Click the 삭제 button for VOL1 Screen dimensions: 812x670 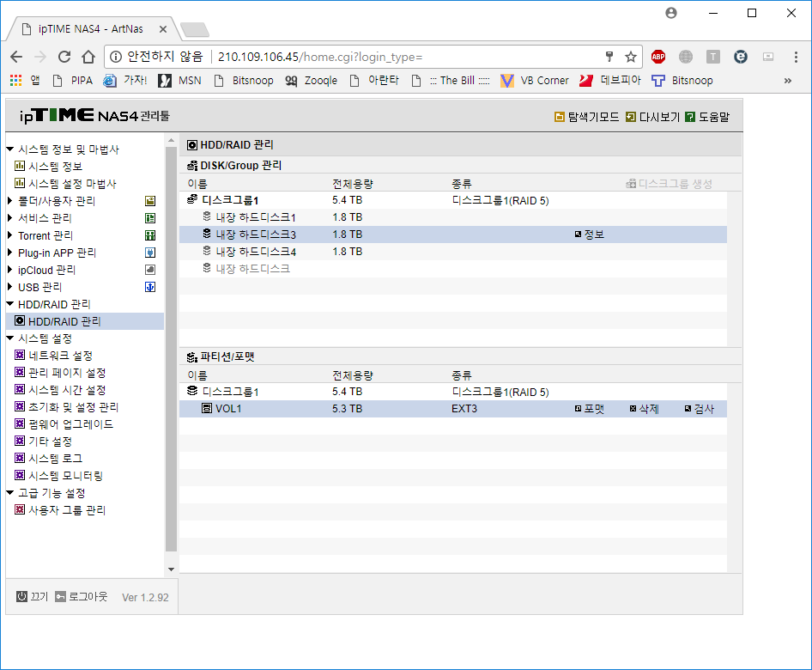[x=645, y=409]
